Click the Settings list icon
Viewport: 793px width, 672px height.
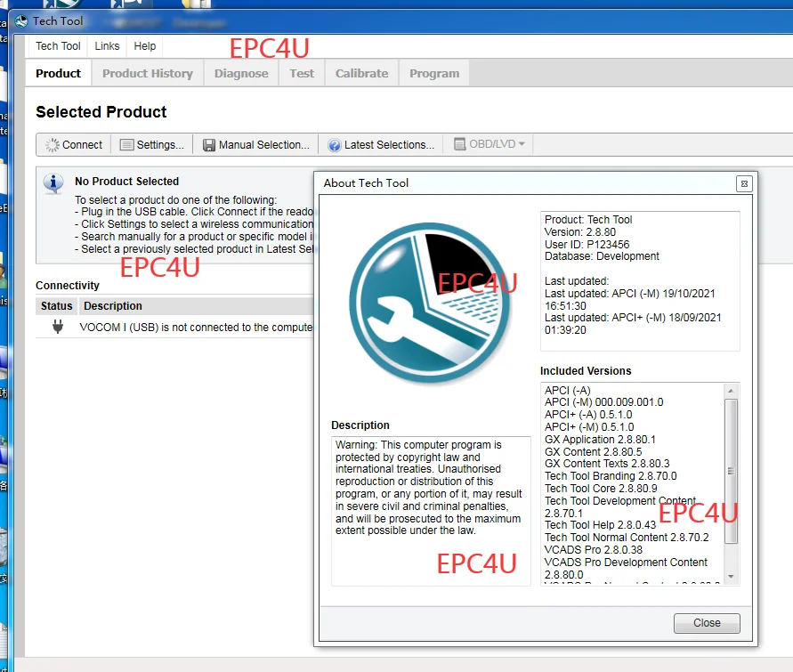(x=127, y=145)
